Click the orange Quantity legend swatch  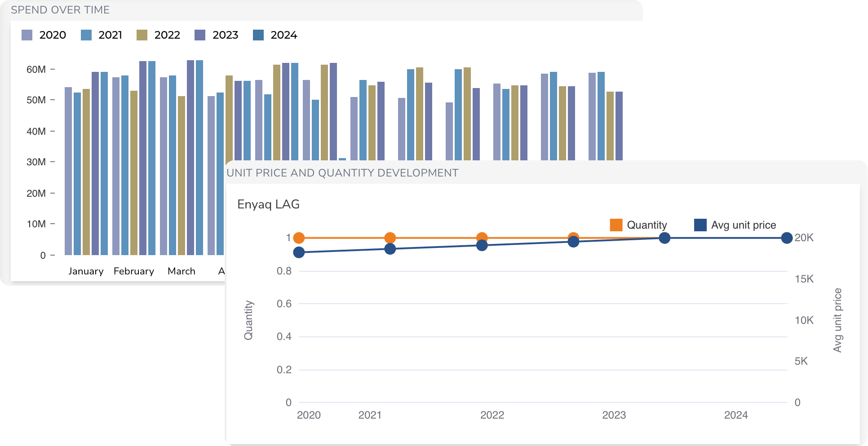[x=616, y=225]
